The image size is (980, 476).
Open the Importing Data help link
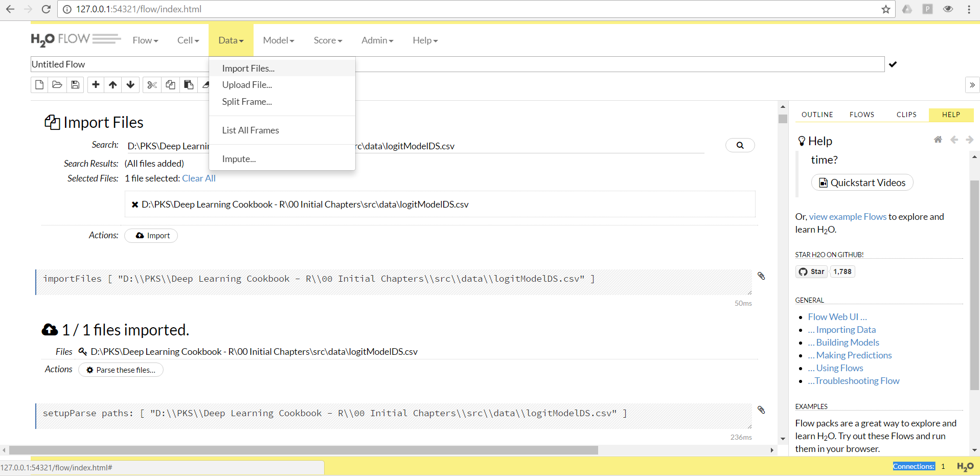842,330
